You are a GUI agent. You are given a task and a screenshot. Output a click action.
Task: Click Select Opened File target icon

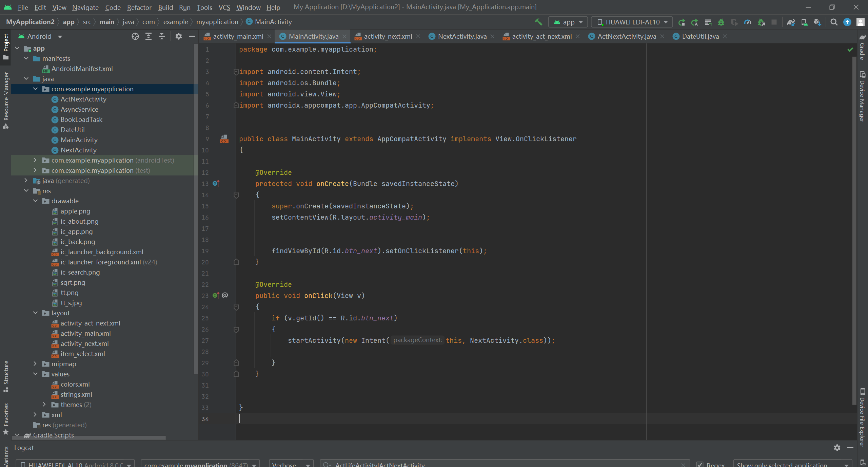[135, 36]
